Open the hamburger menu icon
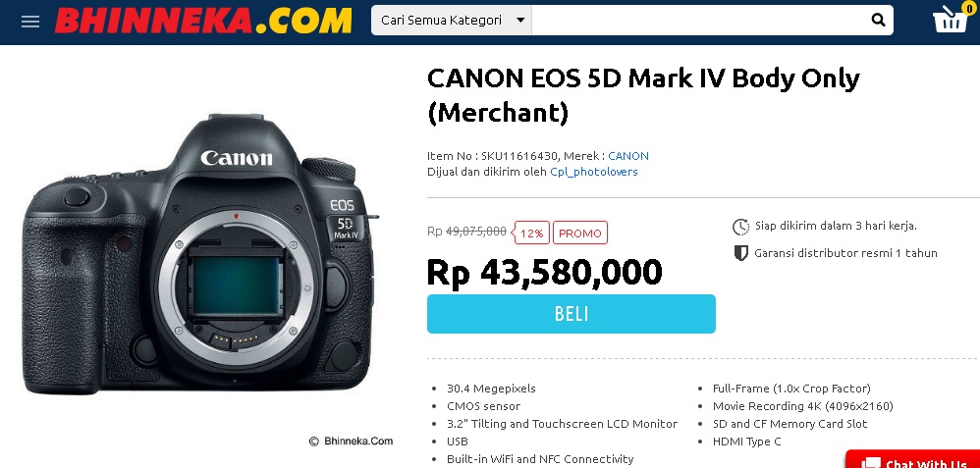Image resolution: width=980 pixels, height=468 pixels. coord(30,22)
